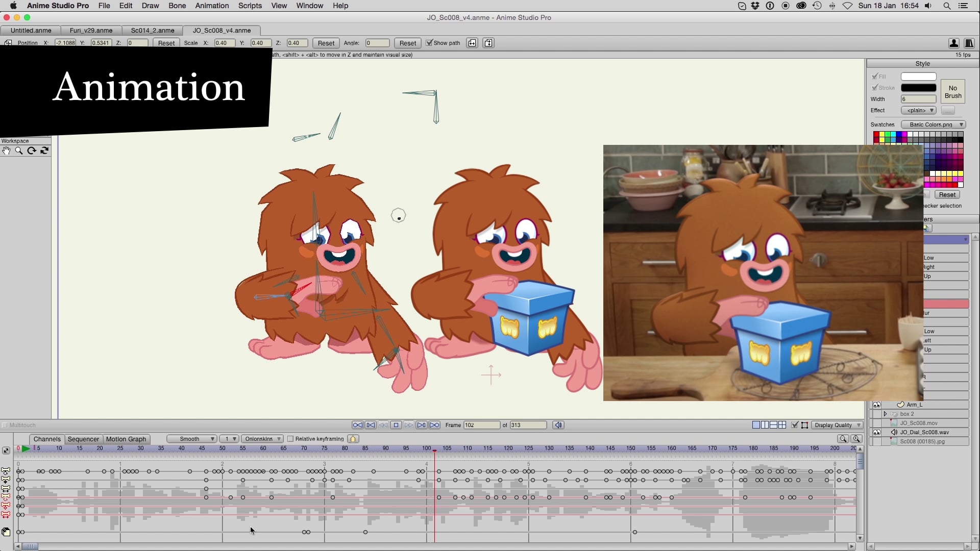Click the black Stroke color swatch
The image size is (980, 551).
click(919, 88)
